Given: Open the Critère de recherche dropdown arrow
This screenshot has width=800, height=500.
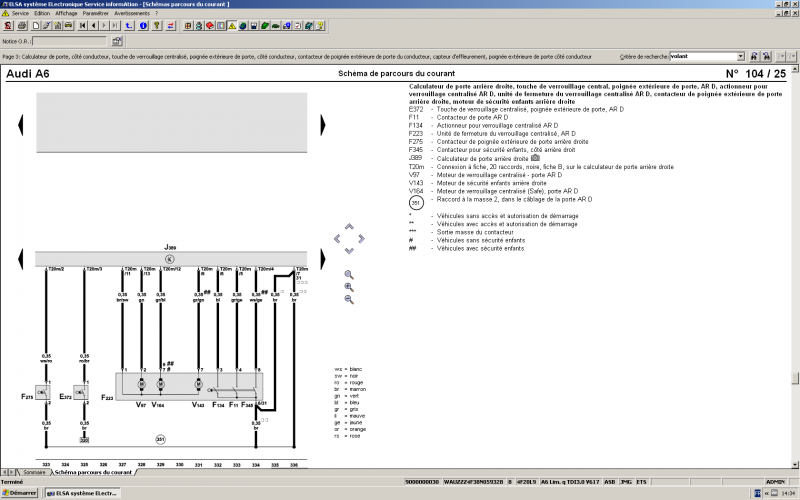Looking at the screenshot, I should click(x=741, y=57).
